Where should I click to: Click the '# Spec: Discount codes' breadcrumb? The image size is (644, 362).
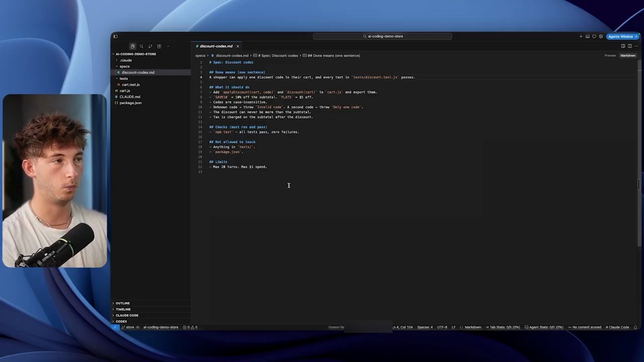pos(276,55)
